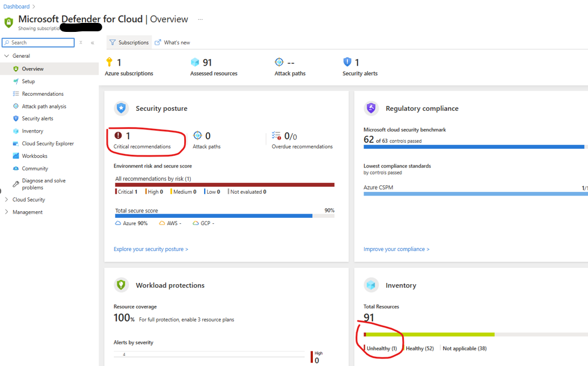Screen dimensions: 588x366
Task: Click into the sidebar Search field
Action: pos(39,42)
